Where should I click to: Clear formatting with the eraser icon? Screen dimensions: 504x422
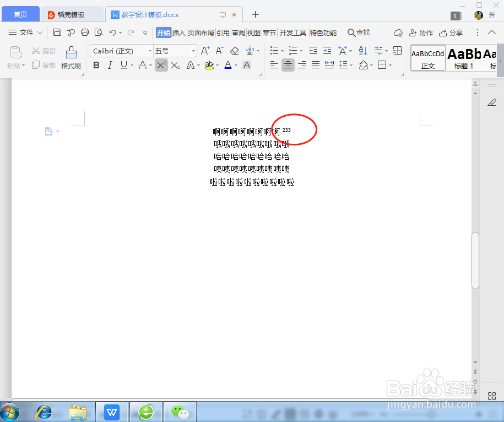pos(234,50)
